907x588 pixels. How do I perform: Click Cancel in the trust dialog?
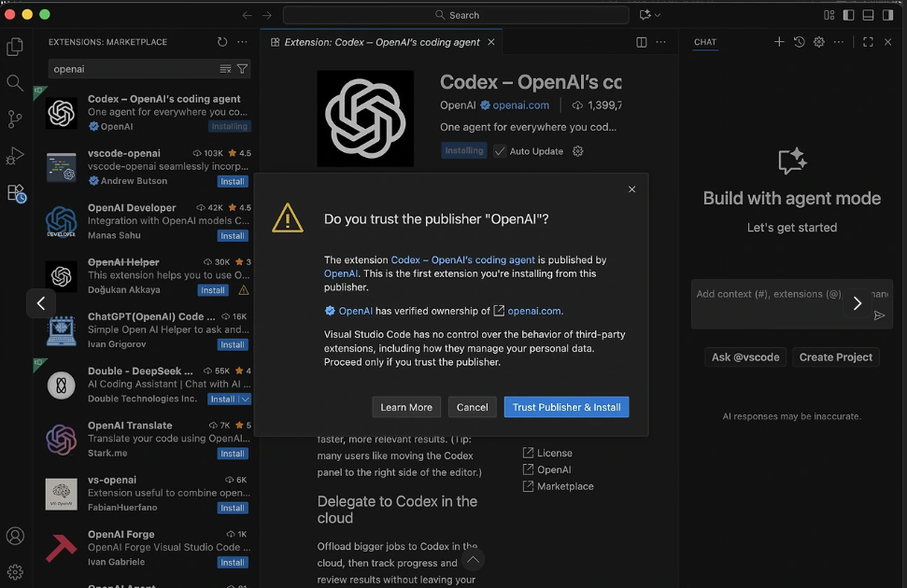point(472,407)
